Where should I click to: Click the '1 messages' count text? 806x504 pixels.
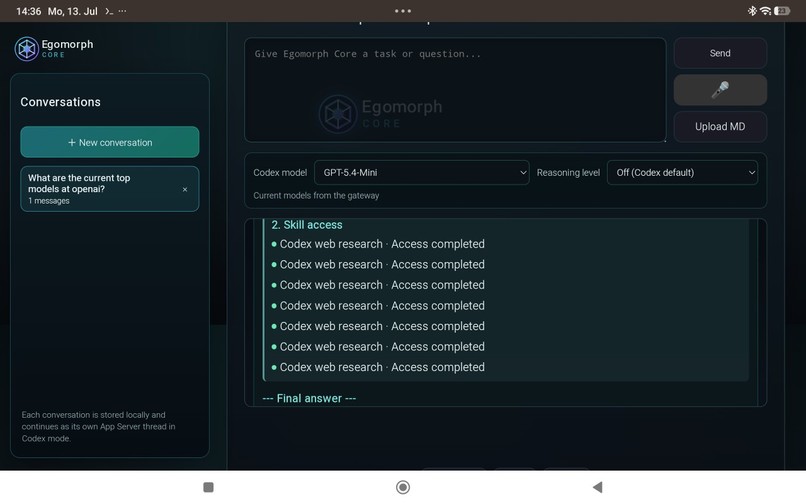[x=49, y=201]
